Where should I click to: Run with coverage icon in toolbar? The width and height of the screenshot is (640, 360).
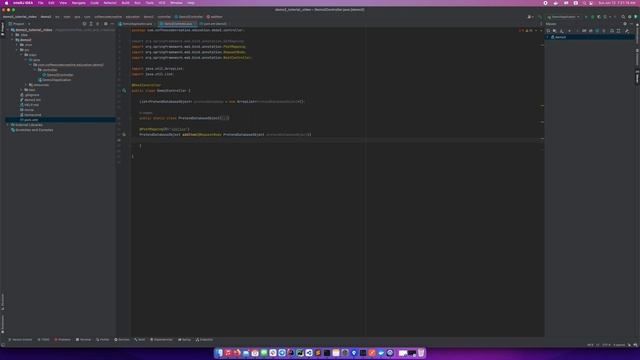pos(599,17)
